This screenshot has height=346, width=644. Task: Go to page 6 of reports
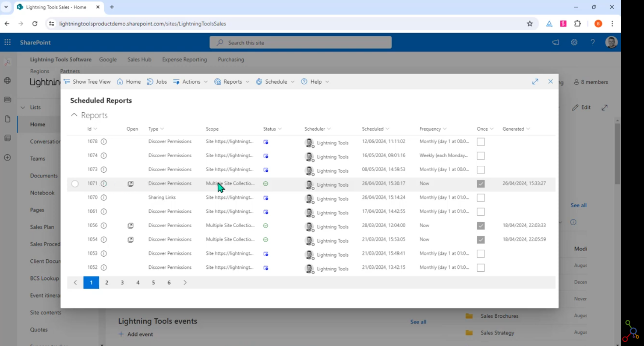[169, 282]
